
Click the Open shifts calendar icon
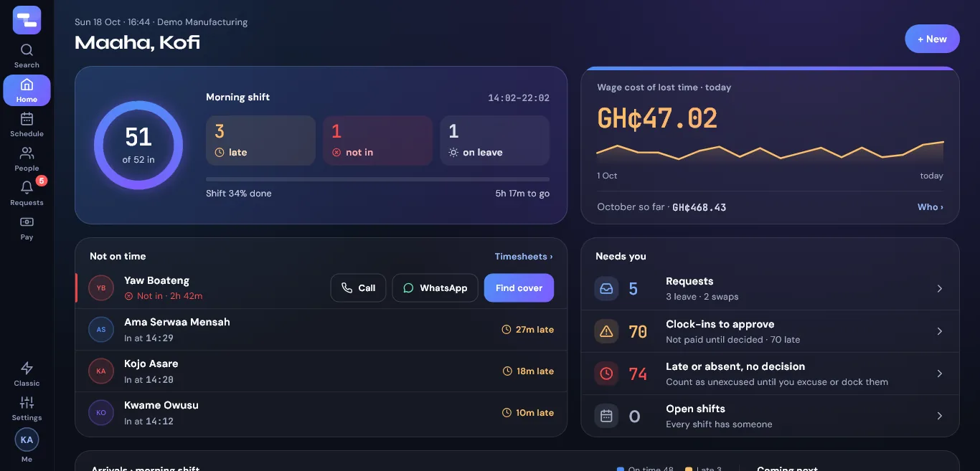click(x=606, y=416)
